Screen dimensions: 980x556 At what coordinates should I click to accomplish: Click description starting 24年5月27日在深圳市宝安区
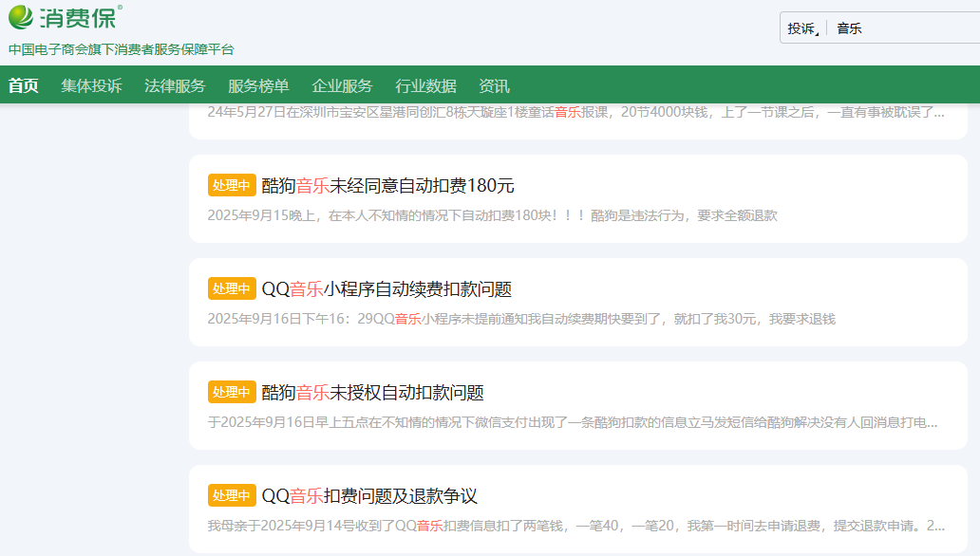[576, 113]
